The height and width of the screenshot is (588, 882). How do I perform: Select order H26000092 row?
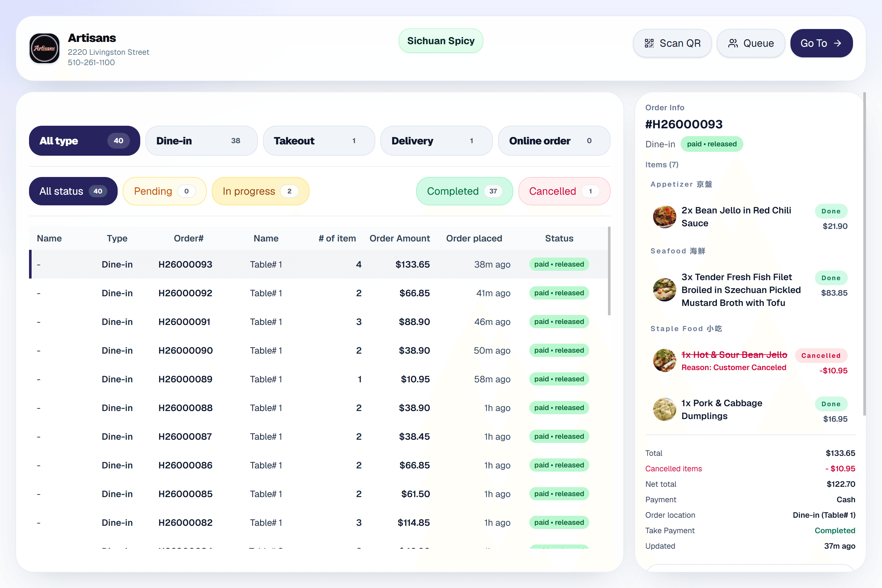click(318, 293)
